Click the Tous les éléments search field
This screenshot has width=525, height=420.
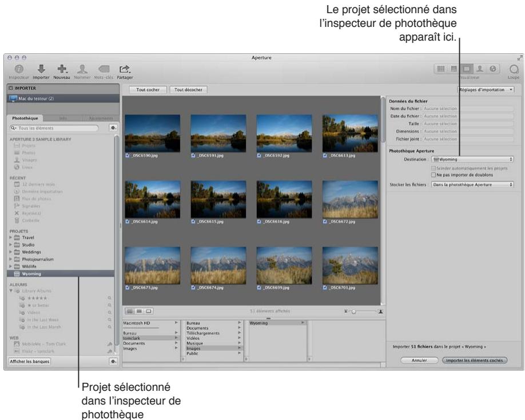point(54,128)
